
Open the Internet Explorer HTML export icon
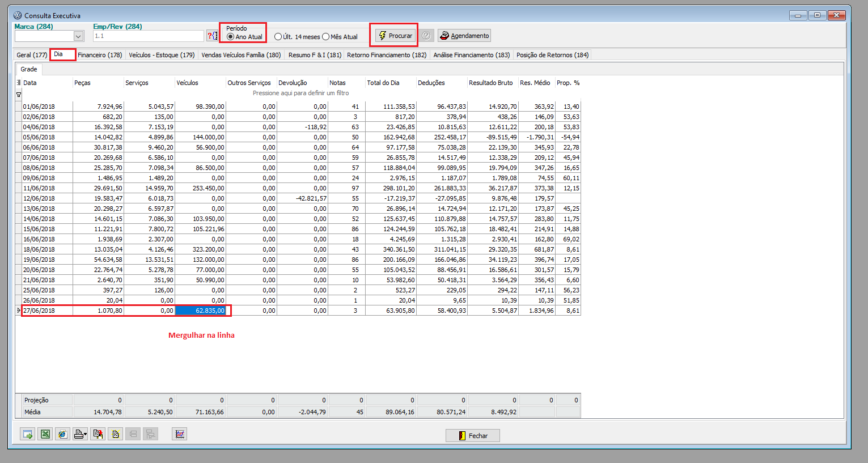[x=62, y=434]
